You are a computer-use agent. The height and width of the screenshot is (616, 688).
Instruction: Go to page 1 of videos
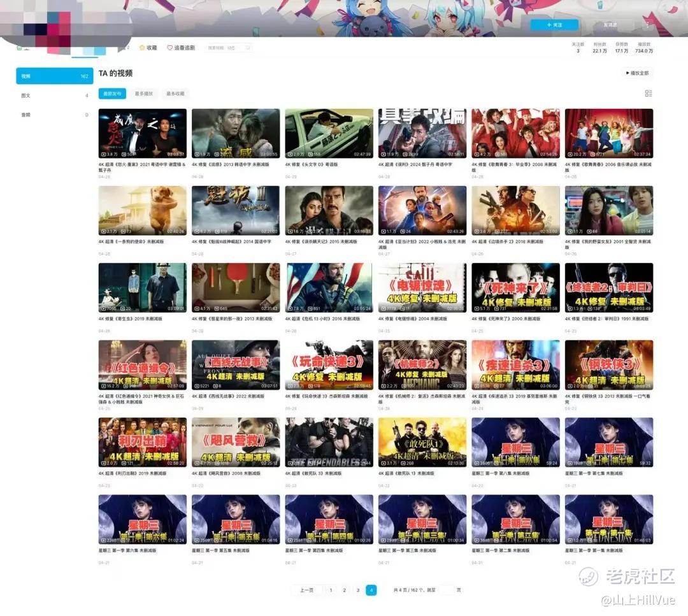click(331, 590)
